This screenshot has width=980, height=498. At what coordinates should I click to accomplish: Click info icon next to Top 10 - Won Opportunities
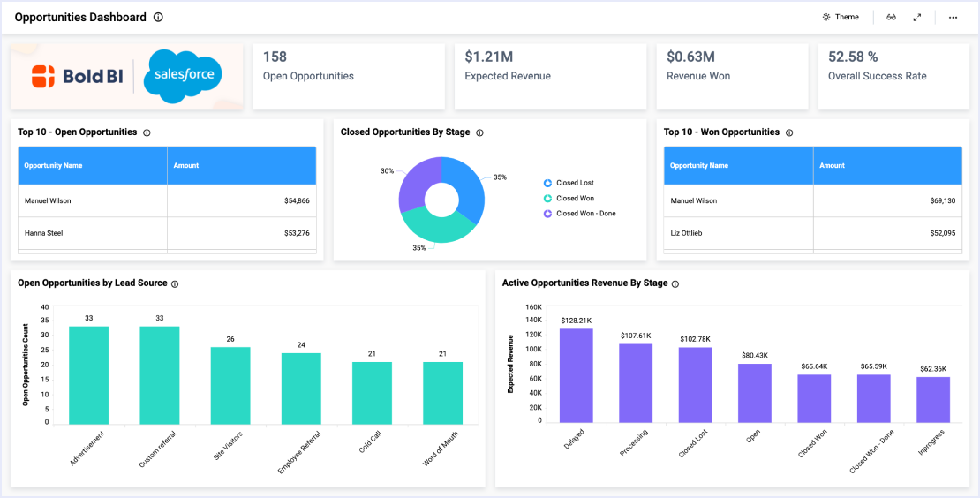point(789,132)
